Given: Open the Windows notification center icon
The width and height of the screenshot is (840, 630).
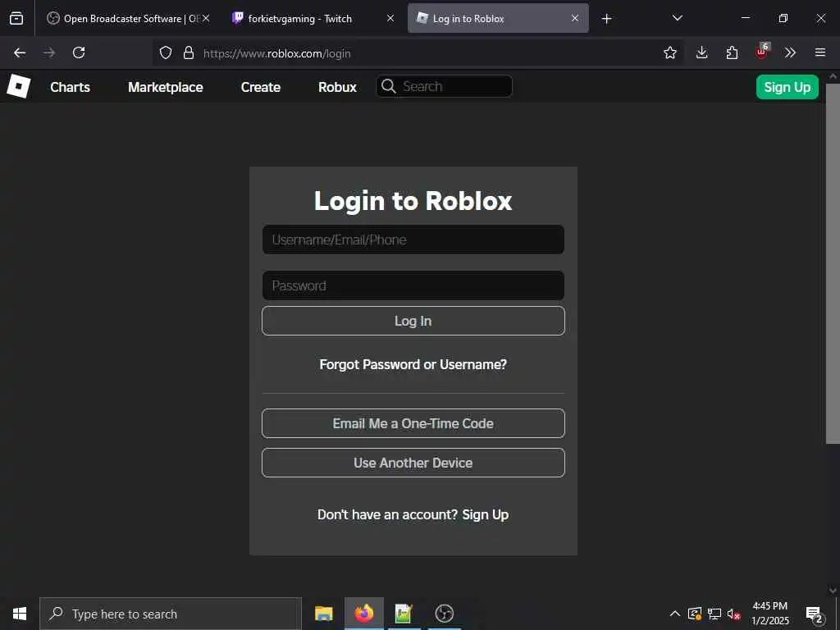Looking at the screenshot, I should coord(815,614).
